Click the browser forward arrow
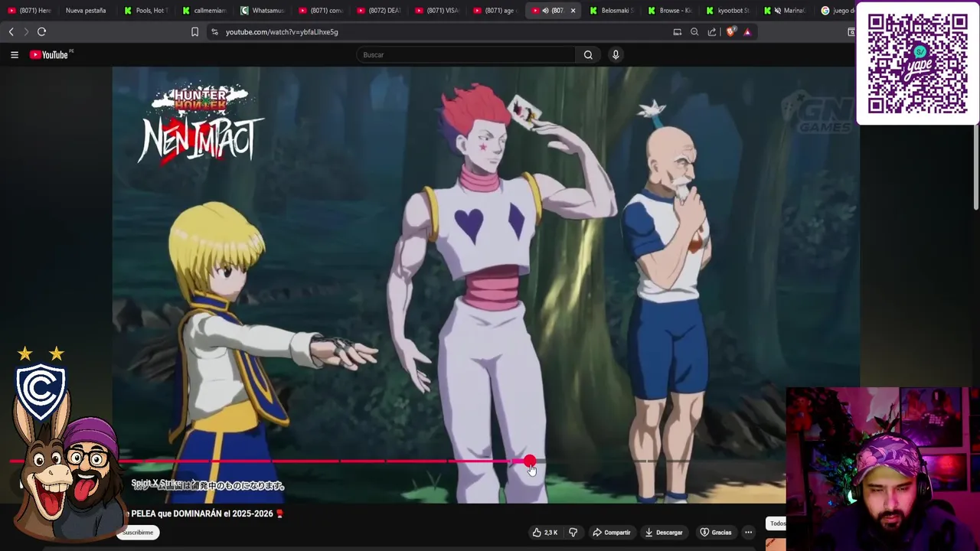This screenshot has width=980, height=551. (x=26, y=31)
